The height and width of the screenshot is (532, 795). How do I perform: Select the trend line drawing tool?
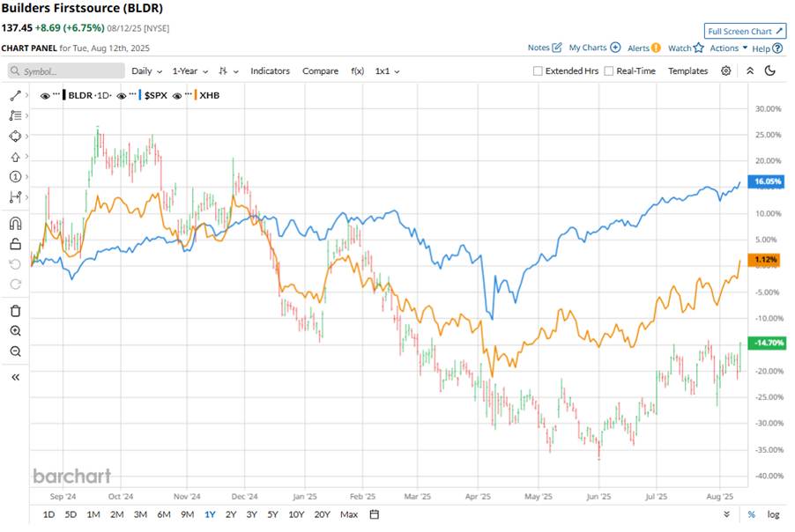(x=15, y=95)
